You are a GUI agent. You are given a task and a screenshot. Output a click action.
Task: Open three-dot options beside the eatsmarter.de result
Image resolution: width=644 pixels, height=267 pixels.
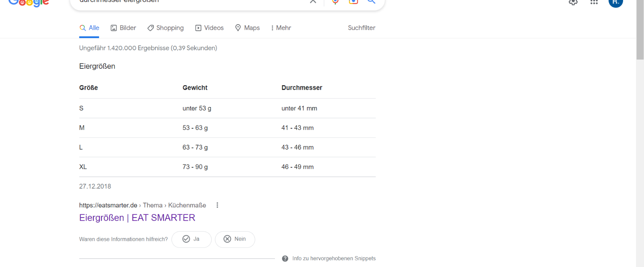click(x=217, y=205)
